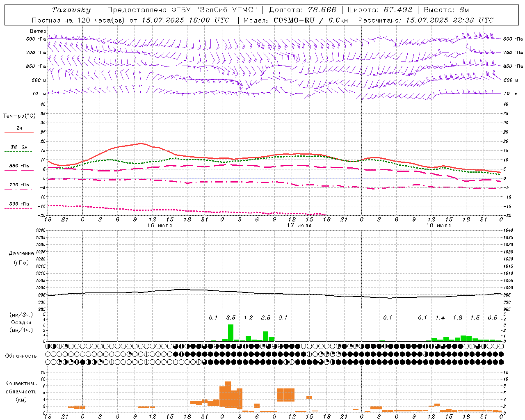Image resolution: width=525 pixels, height=420 pixels.
Task: Click the station name Tazovsky
Action: 71,10
